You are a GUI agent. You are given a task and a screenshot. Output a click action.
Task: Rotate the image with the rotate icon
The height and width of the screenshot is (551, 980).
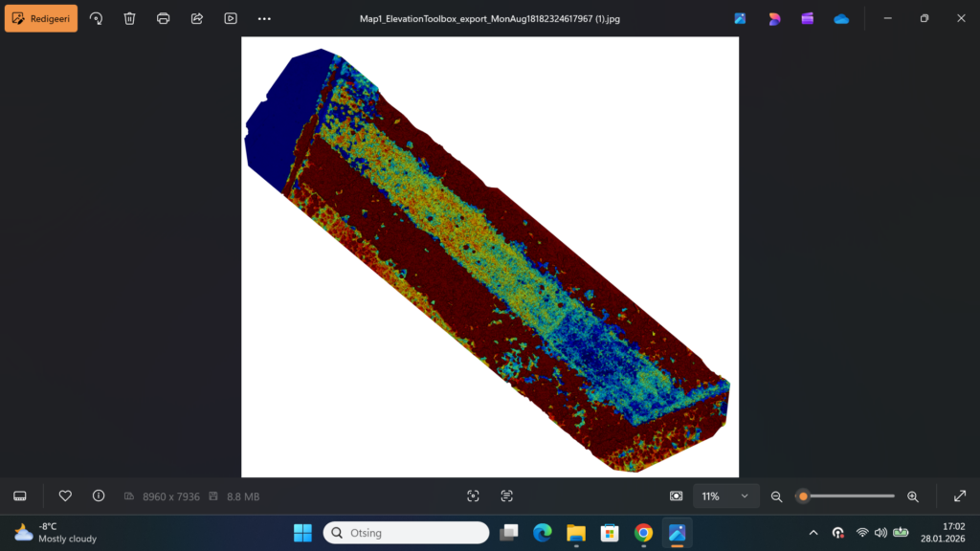coord(96,18)
